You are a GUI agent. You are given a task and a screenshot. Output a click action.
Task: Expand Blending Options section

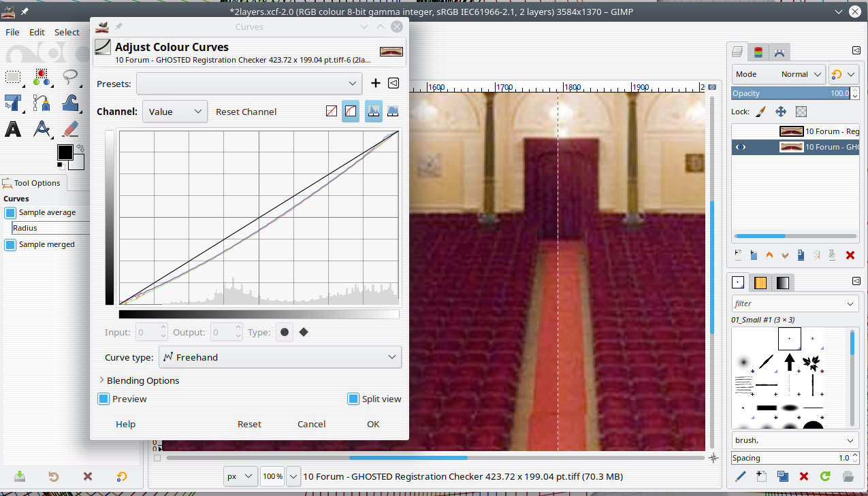(140, 380)
